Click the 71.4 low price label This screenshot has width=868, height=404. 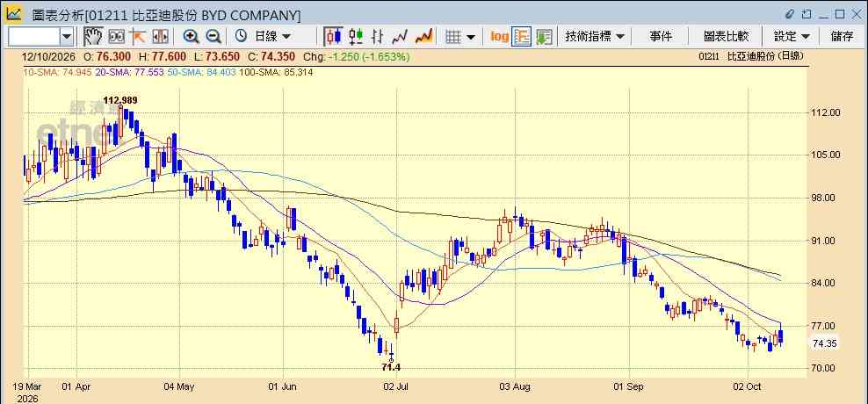tap(391, 367)
